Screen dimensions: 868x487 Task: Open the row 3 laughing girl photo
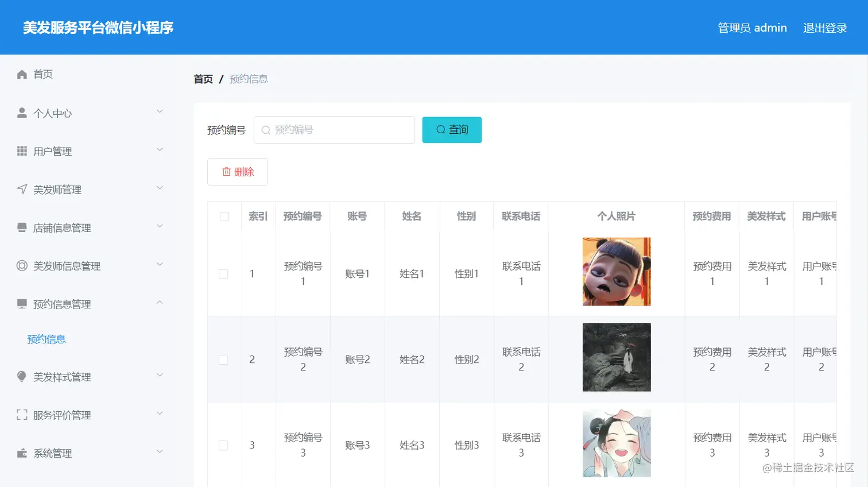point(617,443)
